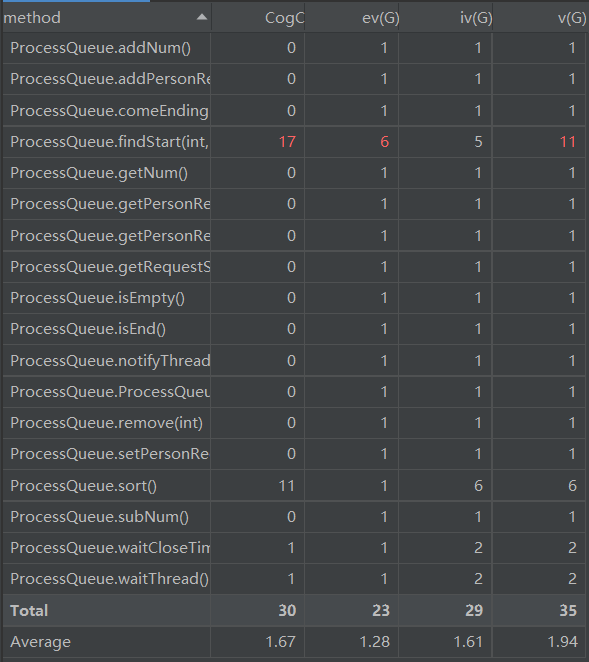The image size is (589, 662).
Task: Click the ProcessQueue.waitThread() entry
Action: point(109,579)
